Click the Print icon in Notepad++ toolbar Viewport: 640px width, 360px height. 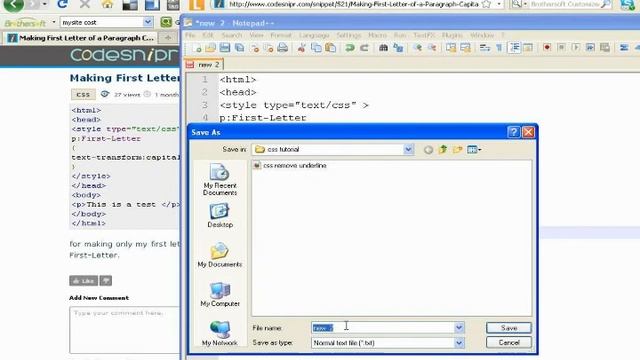[x=282, y=48]
